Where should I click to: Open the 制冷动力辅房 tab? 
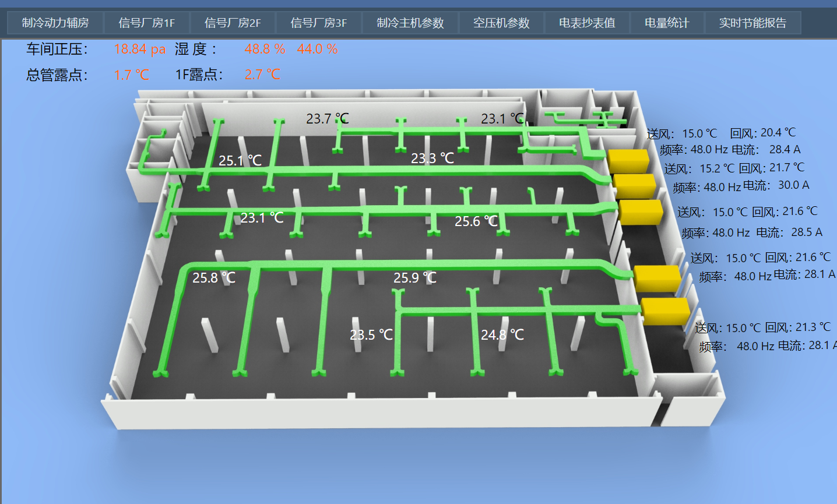click(55, 23)
